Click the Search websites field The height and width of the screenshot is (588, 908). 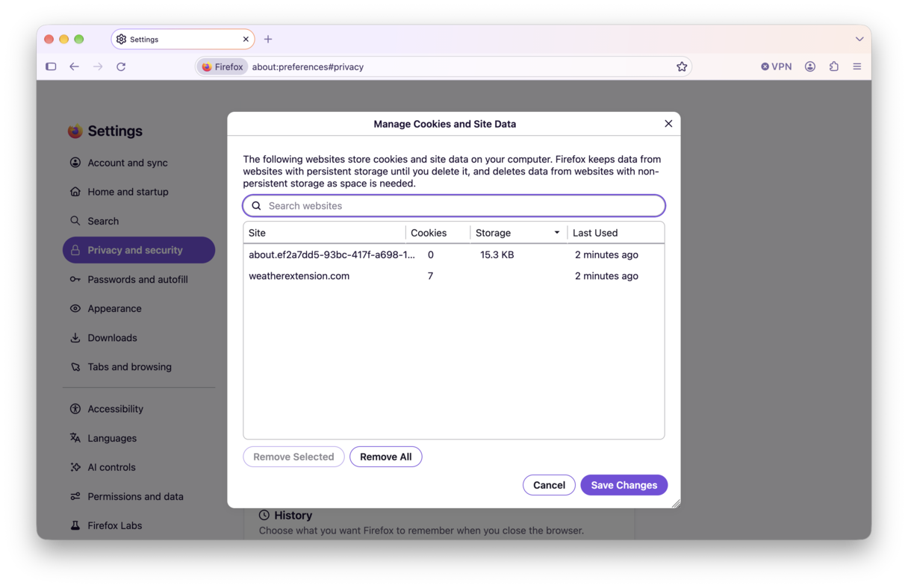(x=454, y=205)
